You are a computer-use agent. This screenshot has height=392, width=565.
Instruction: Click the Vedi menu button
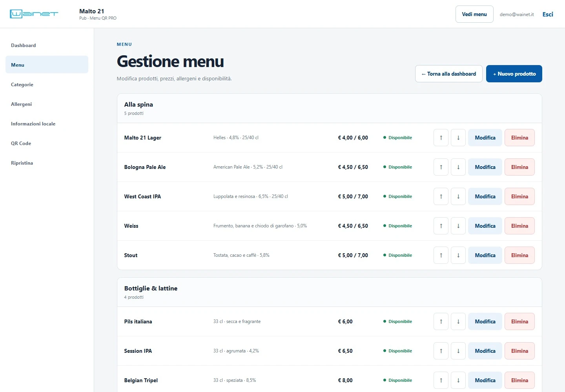coord(474,14)
